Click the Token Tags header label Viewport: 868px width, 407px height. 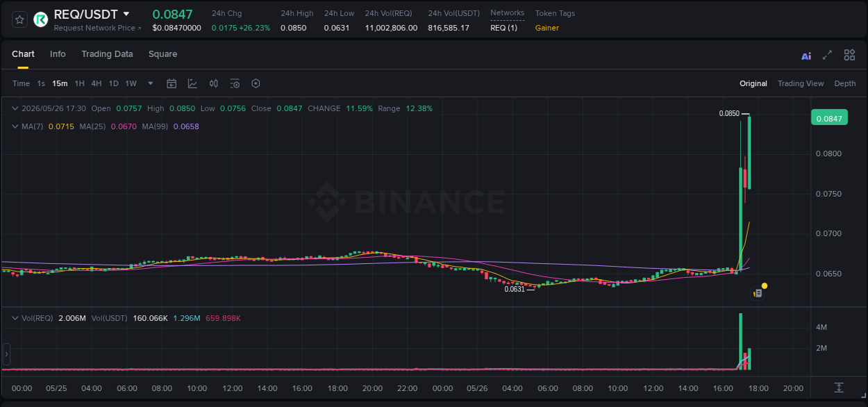point(555,13)
